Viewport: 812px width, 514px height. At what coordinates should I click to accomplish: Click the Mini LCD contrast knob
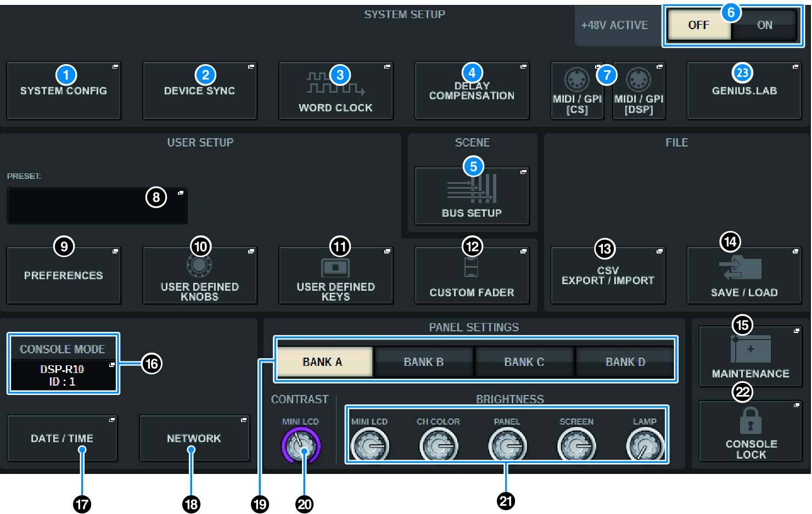click(301, 446)
